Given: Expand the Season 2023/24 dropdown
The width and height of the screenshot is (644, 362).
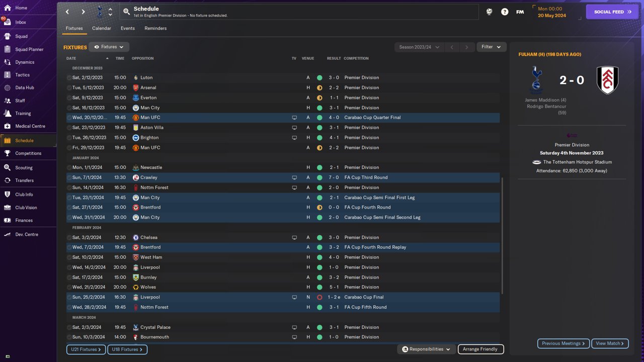Looking at the screenshot, I should tap(419, 47).
